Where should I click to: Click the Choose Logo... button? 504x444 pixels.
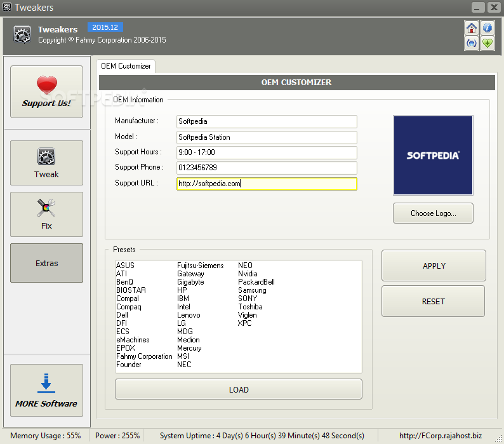coord(434,213)
